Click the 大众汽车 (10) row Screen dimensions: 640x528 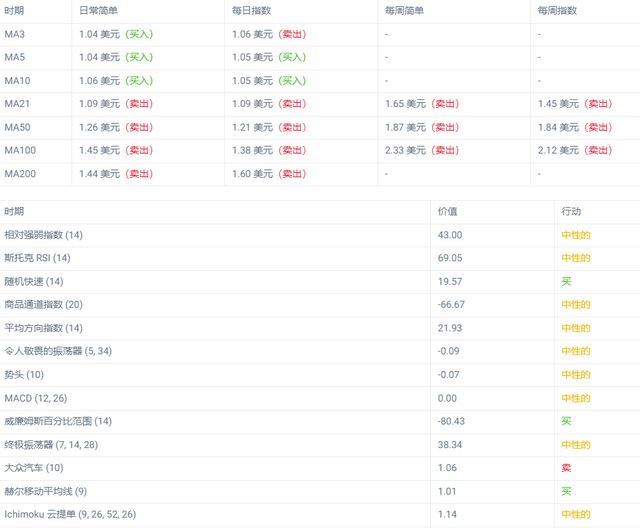[x=320, y=468]
